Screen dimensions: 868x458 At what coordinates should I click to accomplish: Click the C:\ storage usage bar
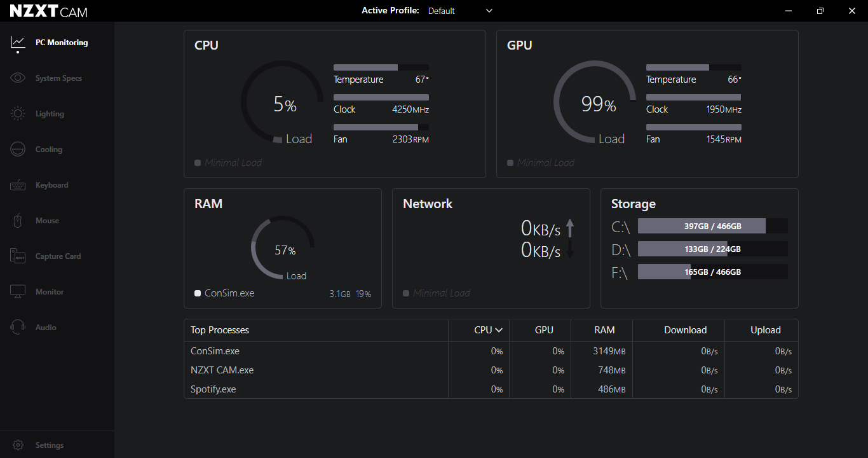point(713,226)
